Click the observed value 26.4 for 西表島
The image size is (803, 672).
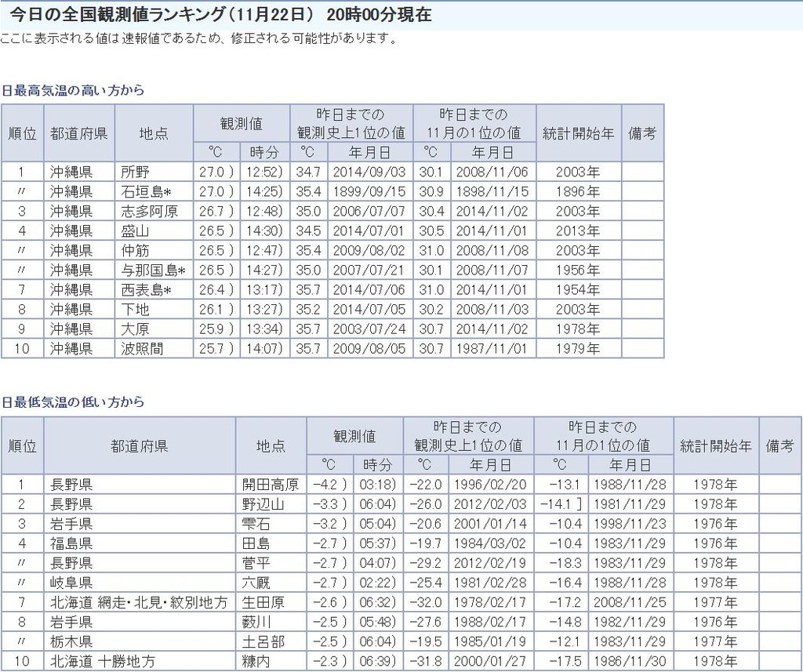[216, 290]
